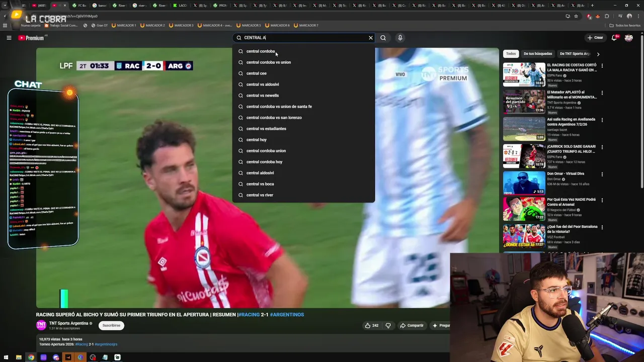Clear the search box with the X icon
This screenshot has height=362, width=644.
click(371, 38)
